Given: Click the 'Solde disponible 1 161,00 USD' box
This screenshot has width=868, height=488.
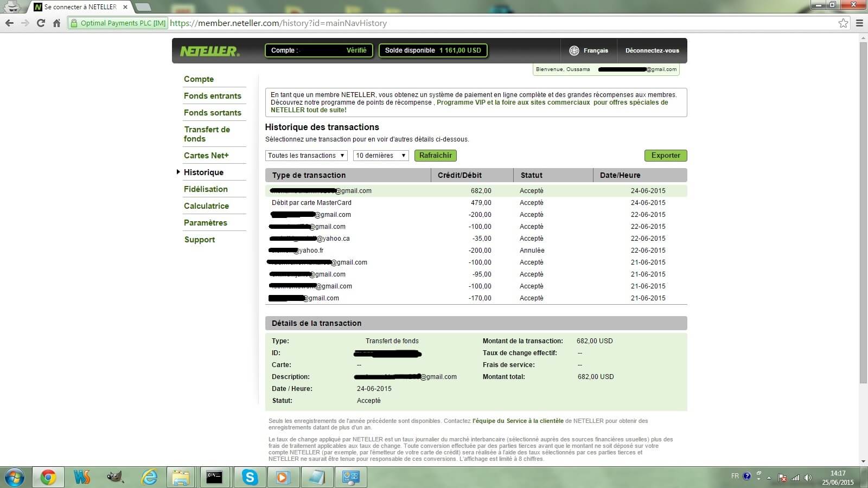Looking at the screenshot, I should click(x=433, y=50).
